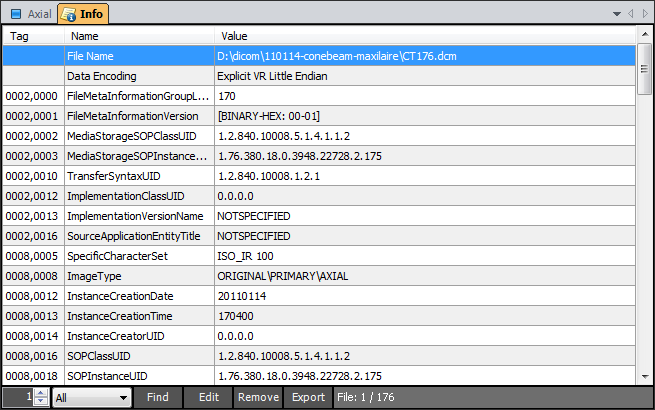Increment the file number spinner
655x410 pixels.
[x=41, y=393]
